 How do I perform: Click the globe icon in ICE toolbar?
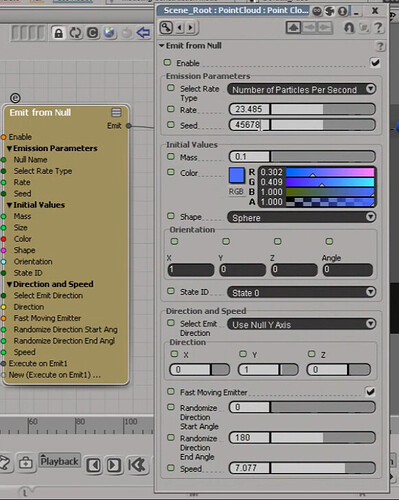[x=109, y=32]
